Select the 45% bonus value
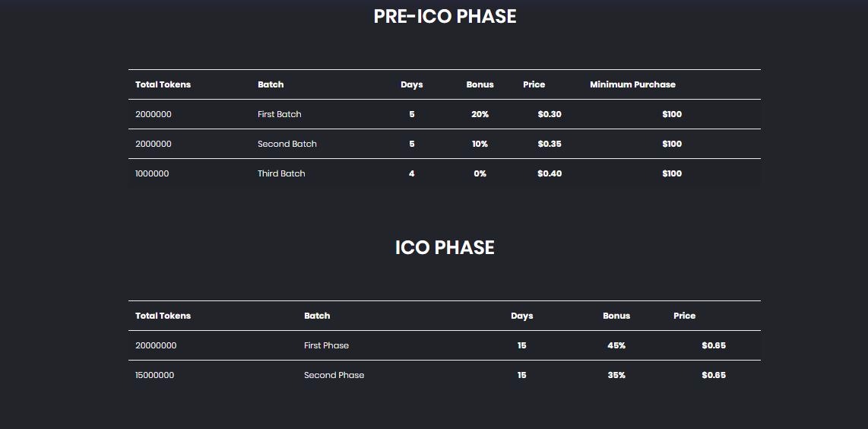Viewport: 868px width, 429px height. [x=616, y=345]
